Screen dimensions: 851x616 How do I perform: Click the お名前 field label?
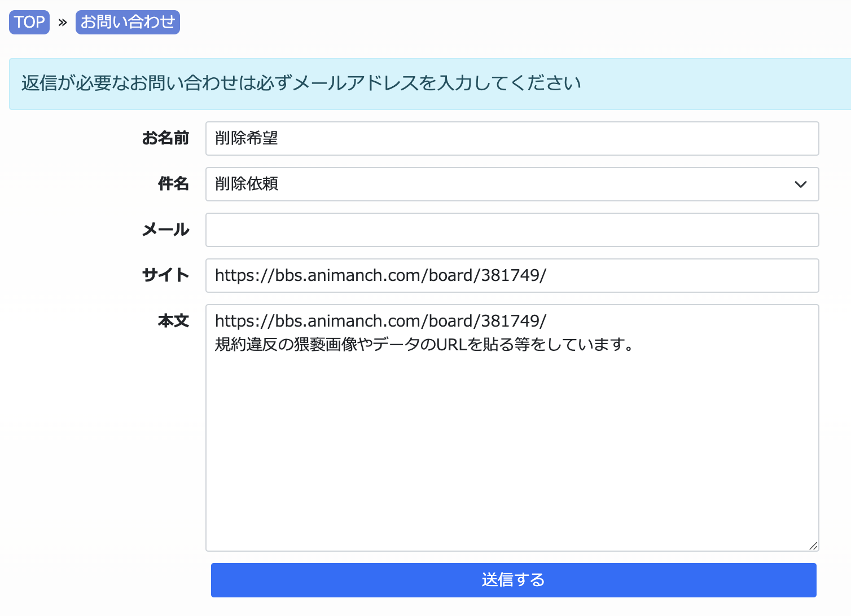point(165,138)
